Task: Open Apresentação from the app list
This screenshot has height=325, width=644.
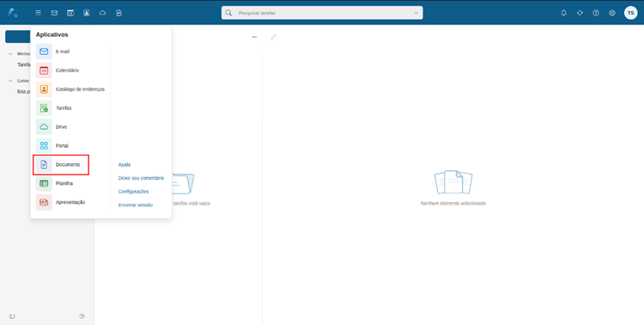Action: (x=61, y=202)
